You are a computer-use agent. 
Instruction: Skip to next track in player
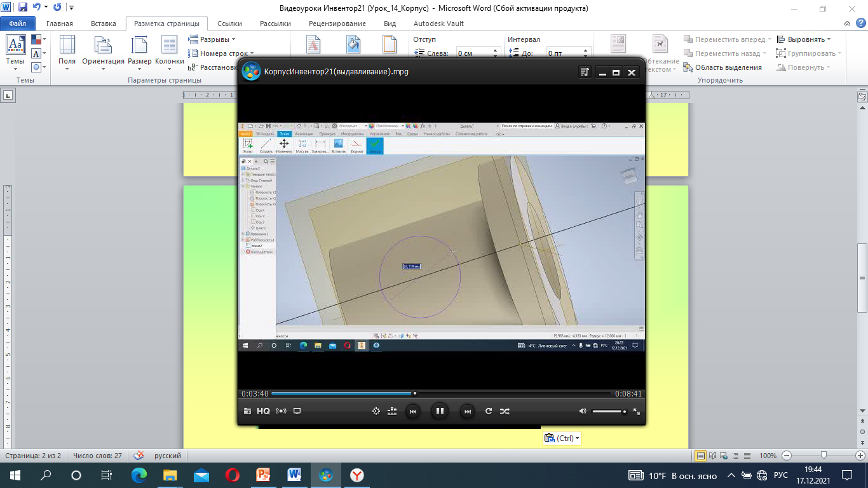[467, 411]
